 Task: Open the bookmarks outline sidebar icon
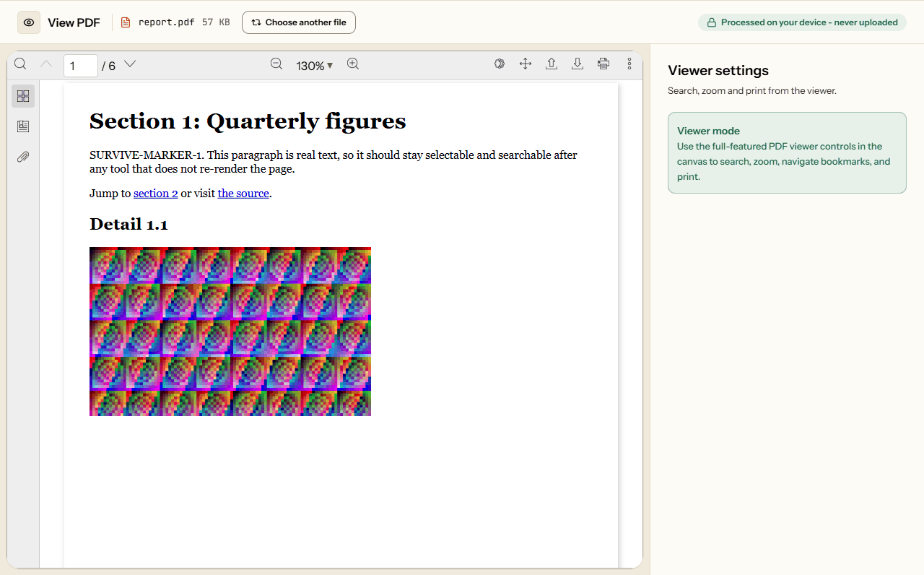(23, 126)
